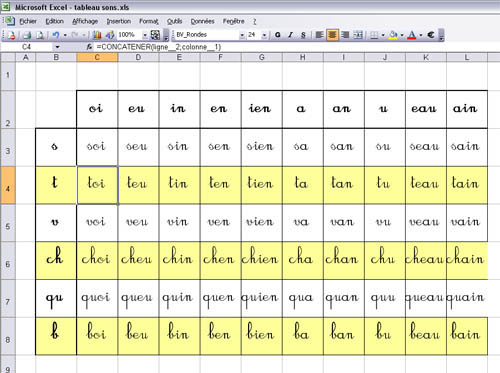Open the ? help menu

pyautogui.click(x=255, y=21)
